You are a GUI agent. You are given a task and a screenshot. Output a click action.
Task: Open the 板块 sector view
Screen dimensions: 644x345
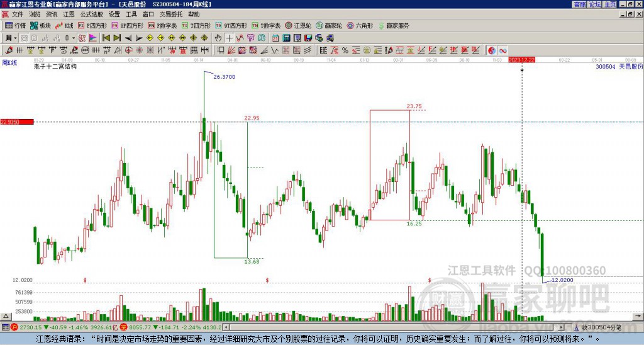point(41,25)
